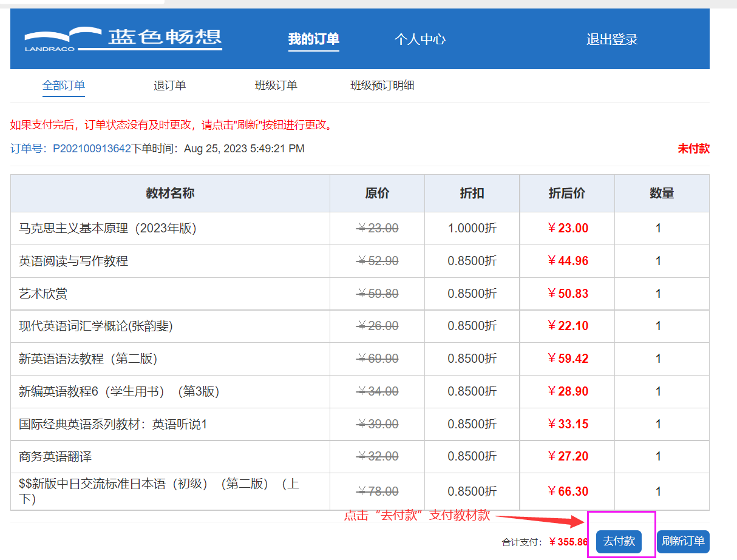Go to 个人中心 in the header
Screen dimensions: 737x560
(x=419, y=39)
